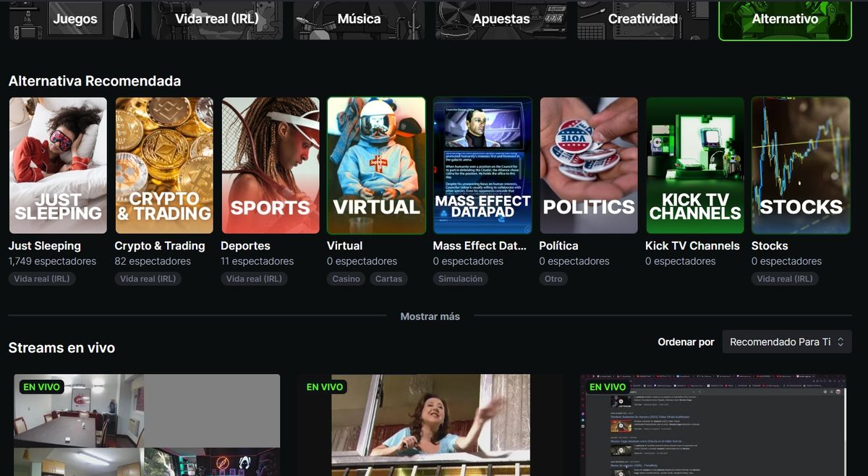Viewport: 868px width, 476px height.
Task: Click the Casino tag under Virtual
Action: [x=345, y=279]
